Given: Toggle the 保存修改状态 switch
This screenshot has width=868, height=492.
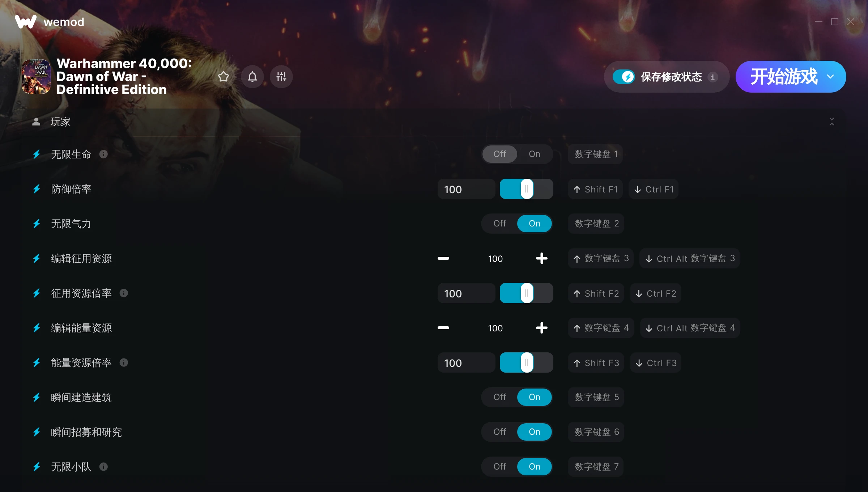Looking at the screenshot, I should (x=624, y=77).
